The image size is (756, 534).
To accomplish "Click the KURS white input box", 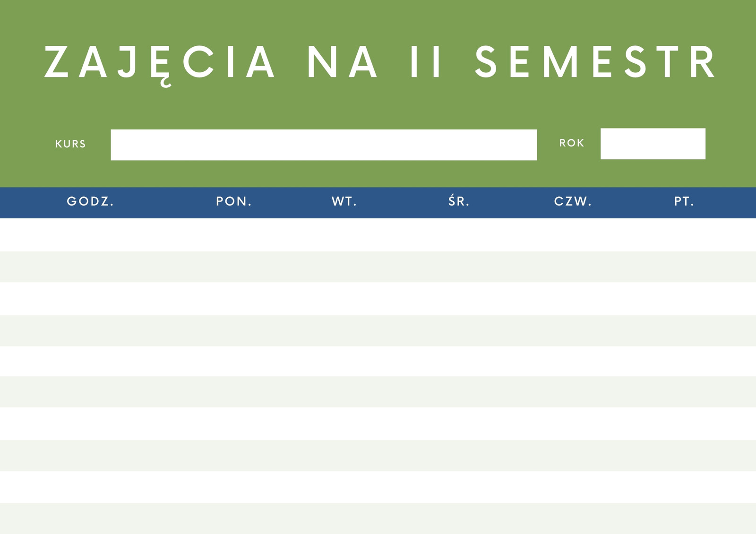I will pos(324,144).
